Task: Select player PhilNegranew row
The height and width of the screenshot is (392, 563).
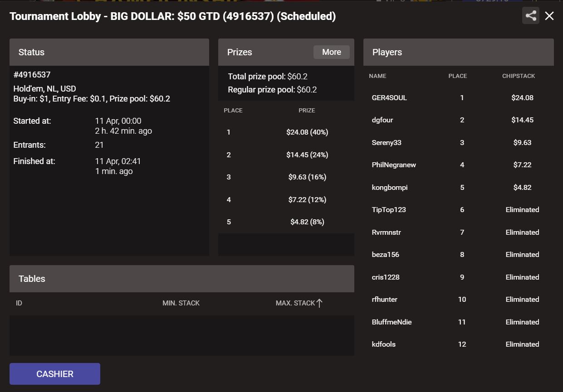Action: coord(459,165)
